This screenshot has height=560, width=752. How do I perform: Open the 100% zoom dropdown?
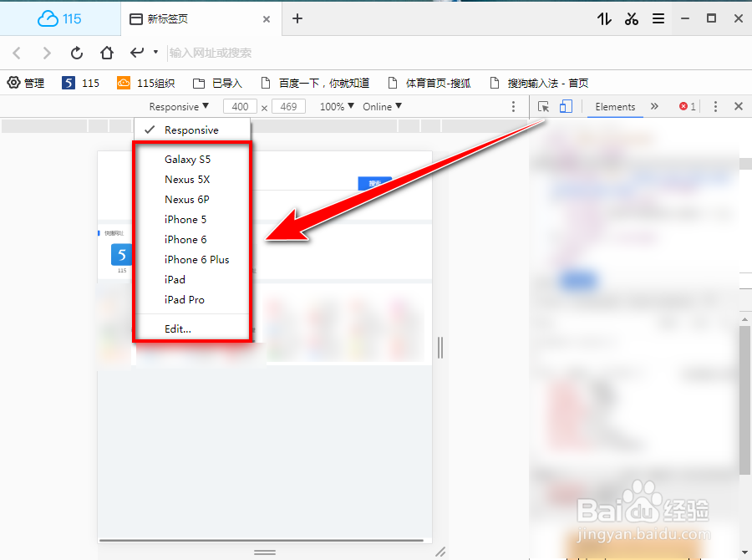[337, 106]
